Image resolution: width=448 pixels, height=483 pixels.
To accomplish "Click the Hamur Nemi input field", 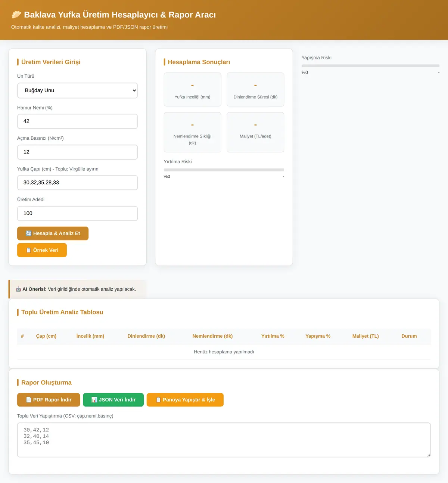I will (x=78, y=121).
